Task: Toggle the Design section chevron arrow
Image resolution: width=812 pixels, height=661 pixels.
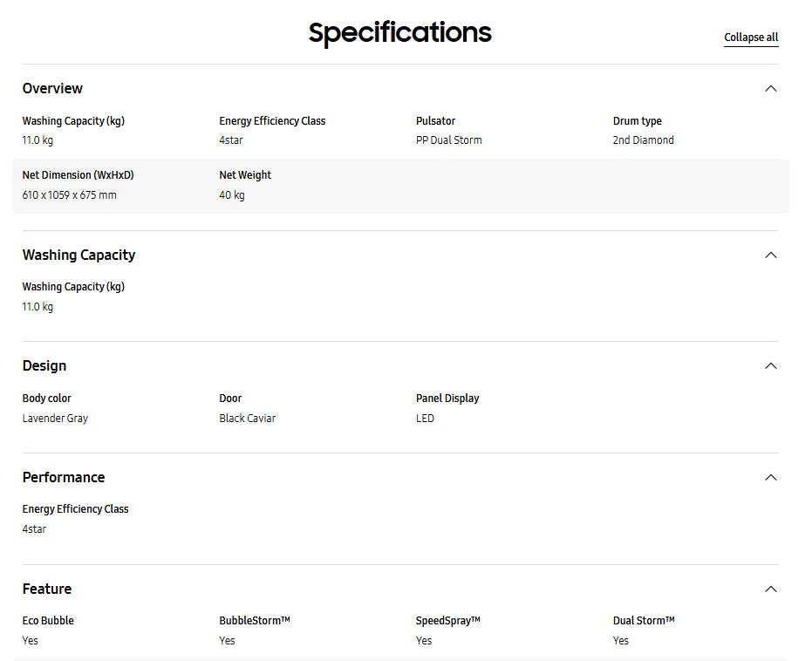Action: pos(770,365)
